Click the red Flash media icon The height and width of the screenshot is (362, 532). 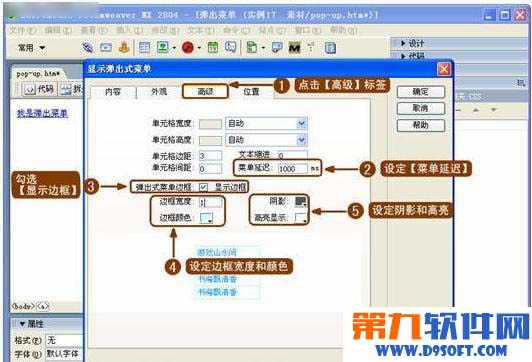[188, 47]
